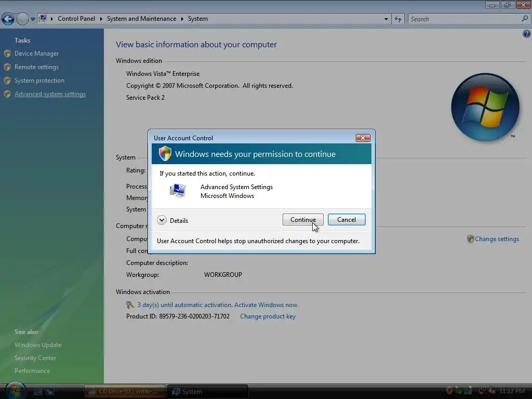Screen dimensions: 532x399
Task: Select System breadcrumb in address bar
Action: point(198,19)
